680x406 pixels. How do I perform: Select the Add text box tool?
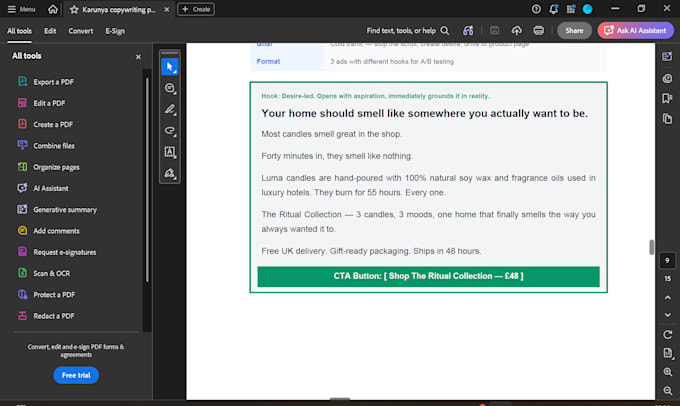[x=170, y=152]
